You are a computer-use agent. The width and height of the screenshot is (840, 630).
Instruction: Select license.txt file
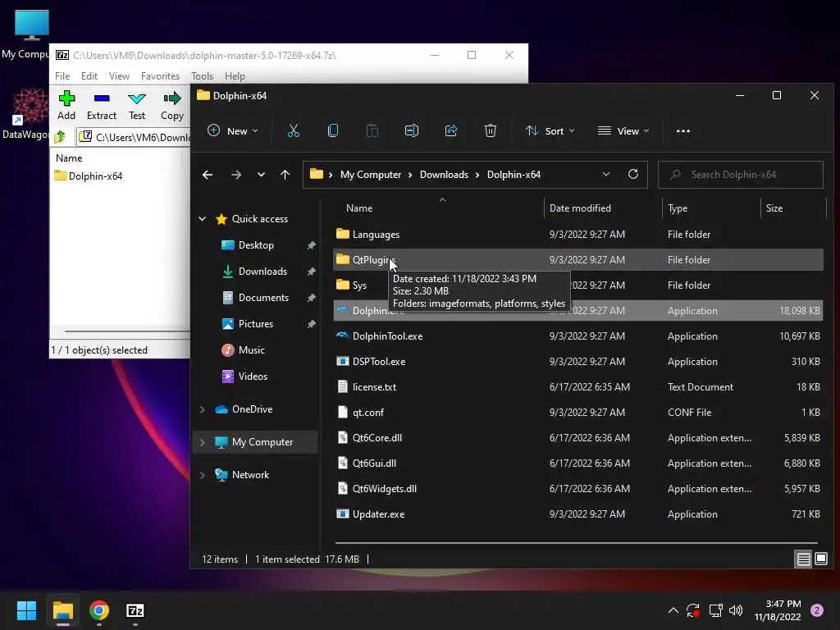pyautogui.click(x=578, y=387)
